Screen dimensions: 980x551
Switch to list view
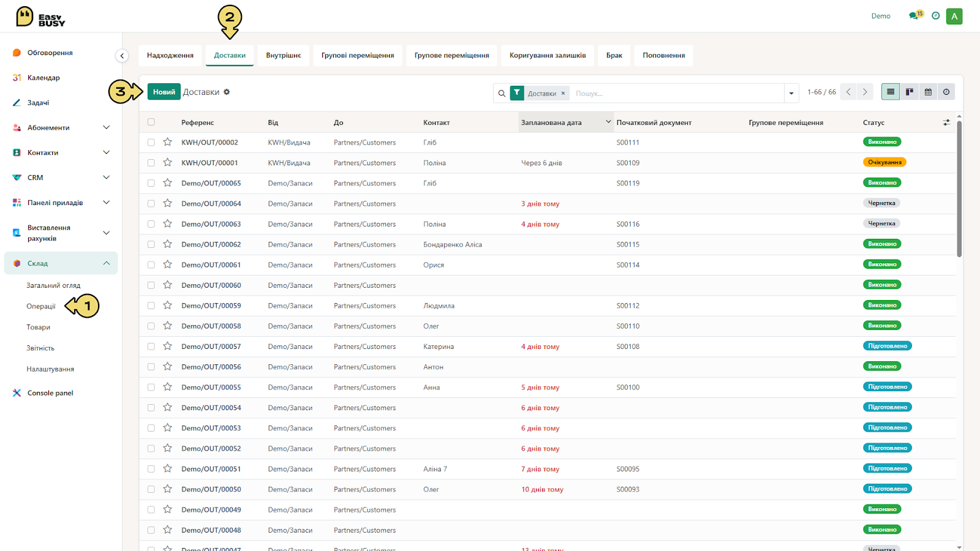tap(891, 92)
